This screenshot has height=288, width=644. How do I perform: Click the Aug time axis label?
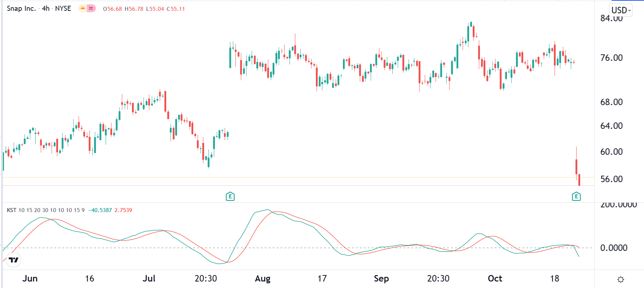point(263,278)
